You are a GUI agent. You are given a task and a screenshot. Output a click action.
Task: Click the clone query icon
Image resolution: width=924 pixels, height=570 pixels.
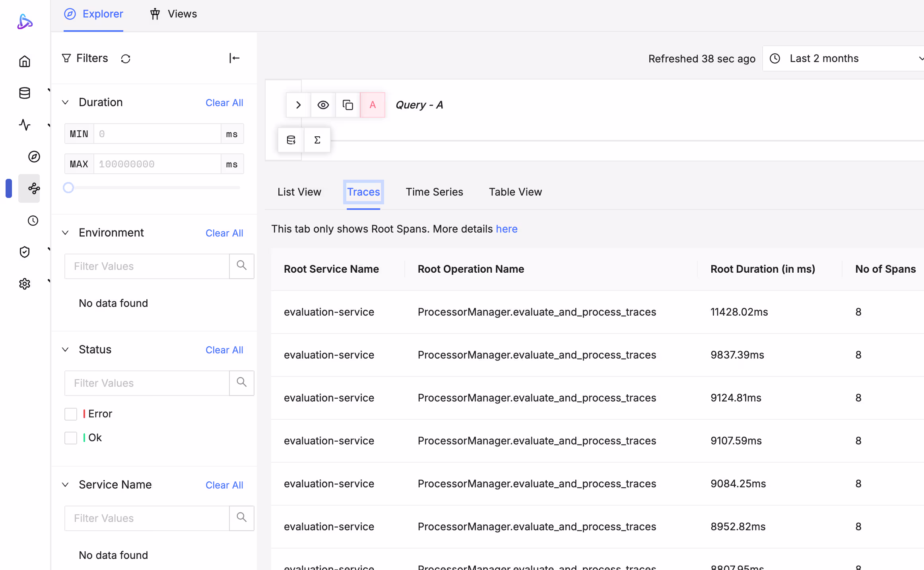pos(347,105)
